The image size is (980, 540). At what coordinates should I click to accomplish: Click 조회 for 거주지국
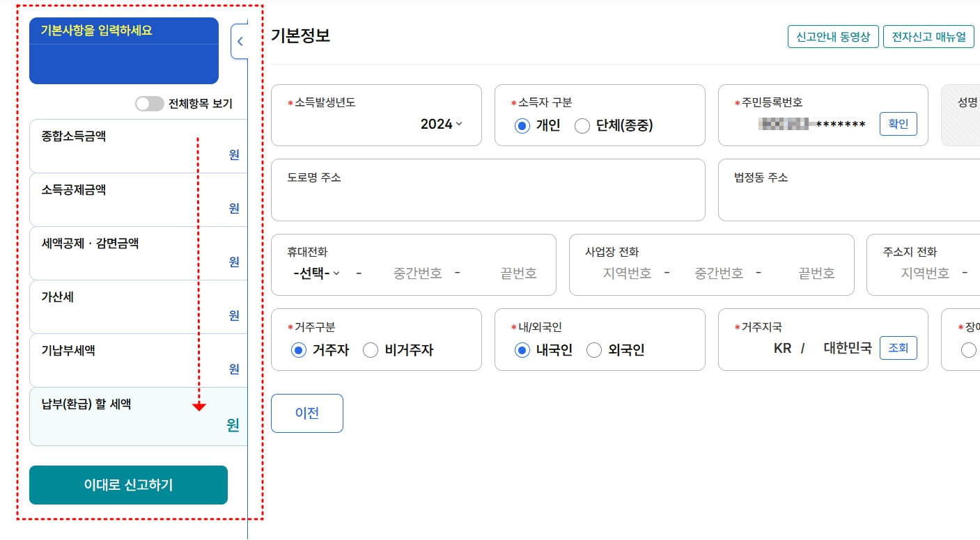pos(899,348)
